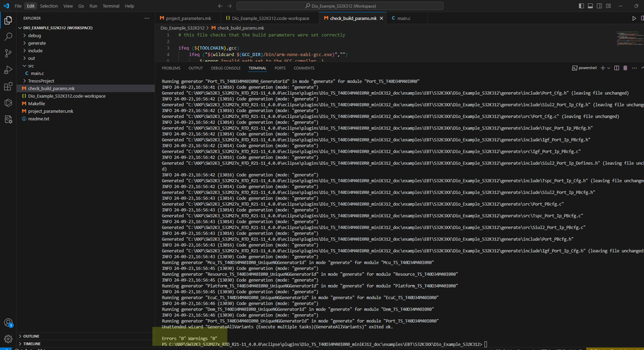Screen dimensions: 644x350
Task: Open the Customize Layout icon
Action: coord(609,6)
